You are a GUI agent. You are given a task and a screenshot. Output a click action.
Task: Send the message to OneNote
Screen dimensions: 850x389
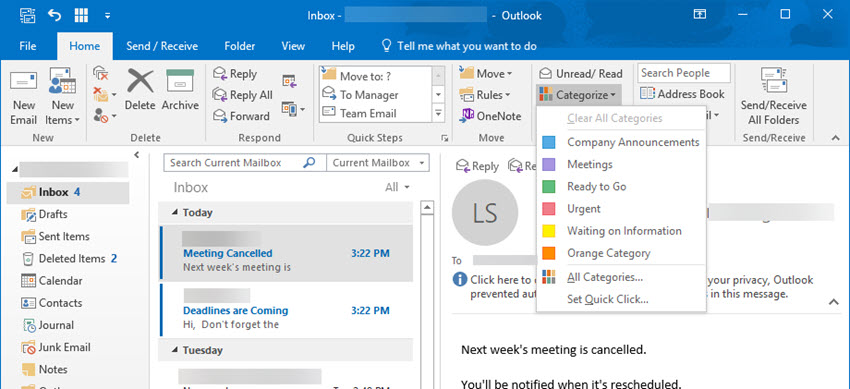(491, 116)
